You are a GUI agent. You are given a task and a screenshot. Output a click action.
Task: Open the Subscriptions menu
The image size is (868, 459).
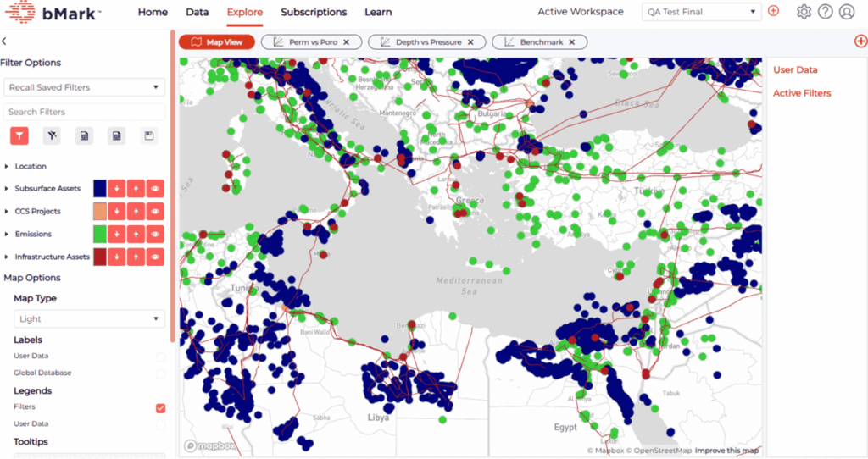click(x=314, y=12)
